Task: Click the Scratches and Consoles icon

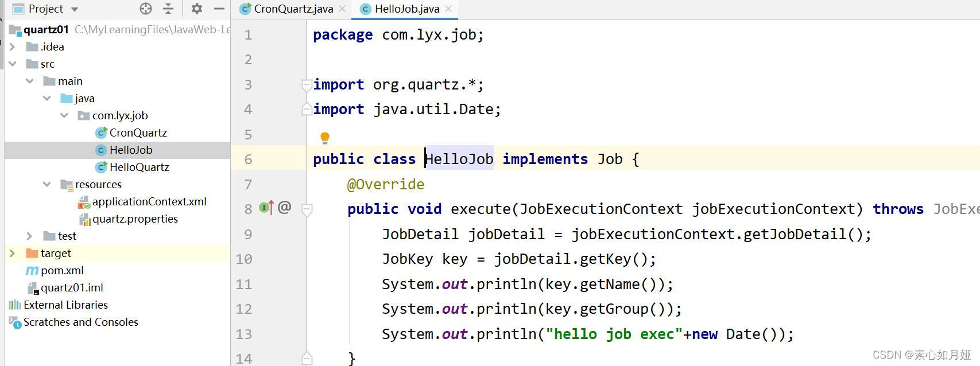Action: tap(15, 322)
